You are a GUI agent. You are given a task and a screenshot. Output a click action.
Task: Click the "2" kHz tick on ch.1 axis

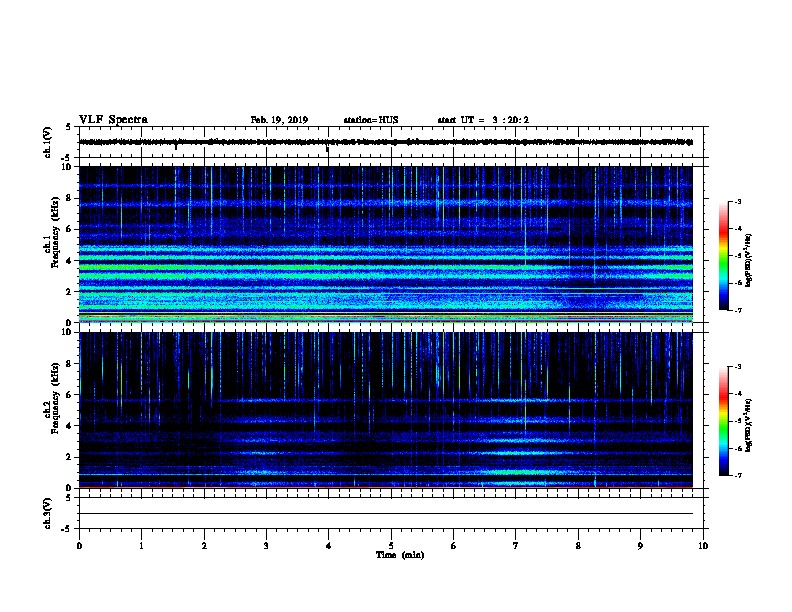pos(69,291)
